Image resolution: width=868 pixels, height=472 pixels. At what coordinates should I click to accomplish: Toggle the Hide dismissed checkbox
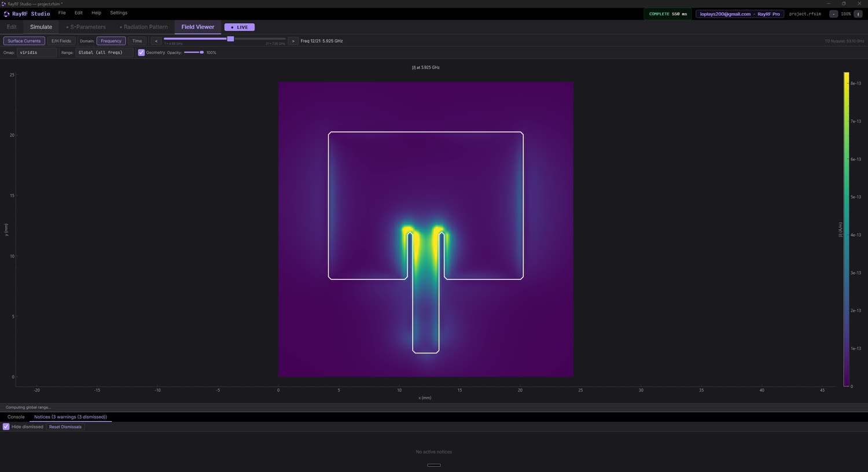point(6,427)
